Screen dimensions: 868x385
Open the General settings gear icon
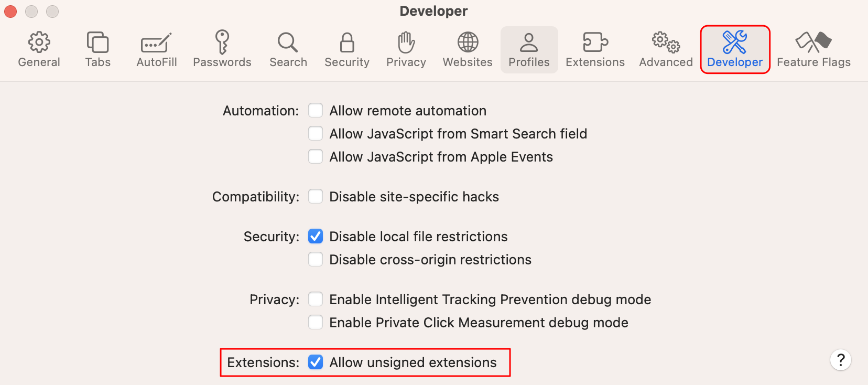click(x=39, y=42)
